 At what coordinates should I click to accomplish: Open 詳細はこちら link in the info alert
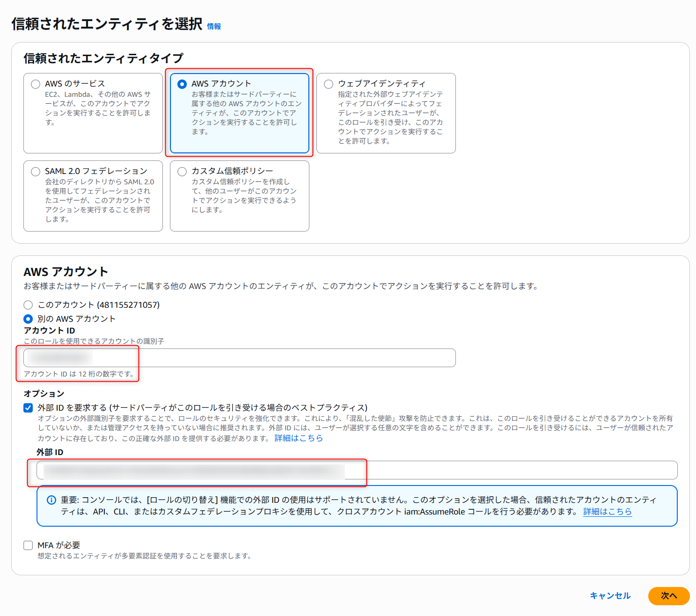(608, 512)
